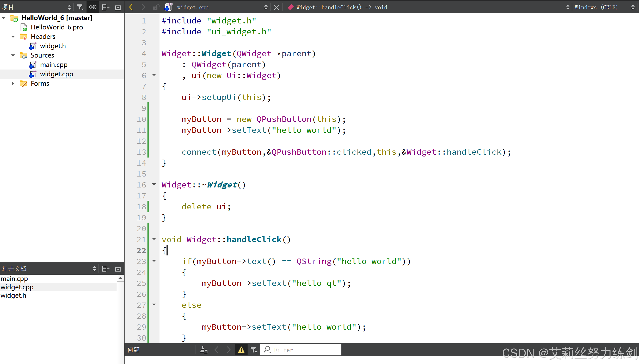Click the clear issues broom icon
639x364 pixels.
coord(204,350)
